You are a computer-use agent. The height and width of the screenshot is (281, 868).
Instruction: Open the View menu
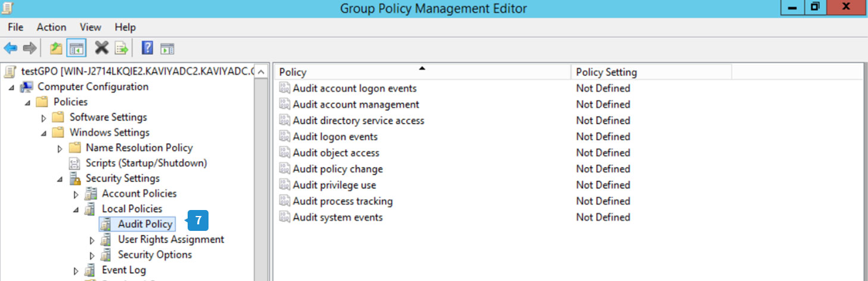(x=91, y=27)
